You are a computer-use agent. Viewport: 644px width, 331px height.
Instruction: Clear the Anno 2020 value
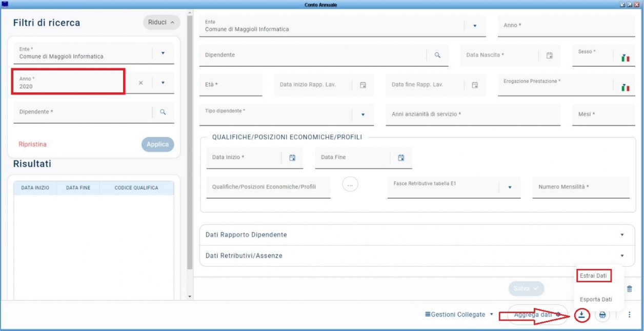click(x=141, y=83)
